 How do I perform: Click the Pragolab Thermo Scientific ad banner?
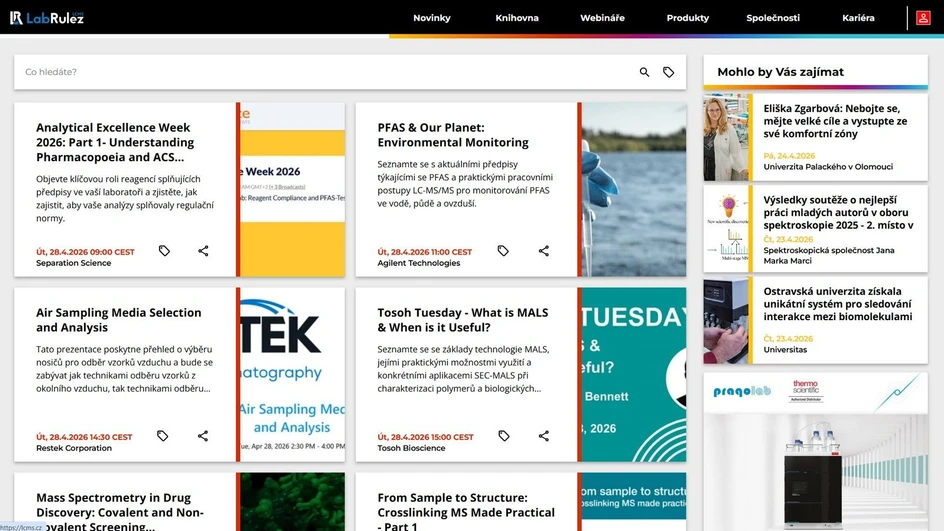[x=815, y=452]
